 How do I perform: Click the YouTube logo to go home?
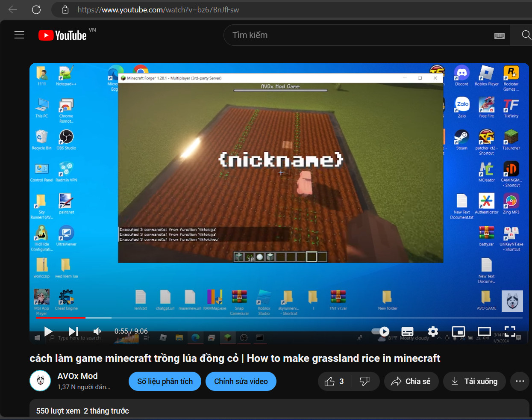click(63, 35)
